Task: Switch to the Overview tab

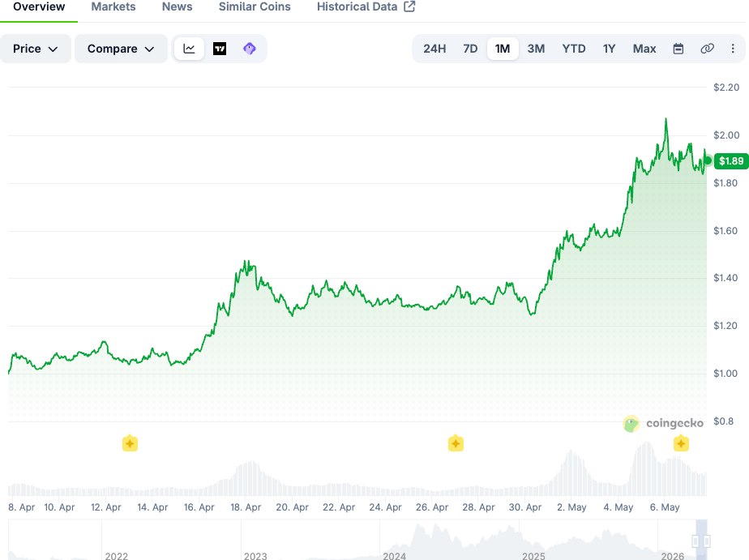Action: (x=39, y=7)
